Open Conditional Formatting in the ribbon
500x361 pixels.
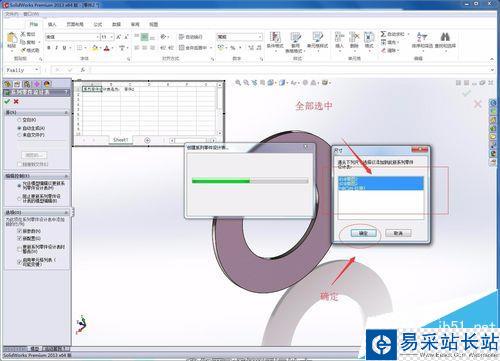pos(275,42)
